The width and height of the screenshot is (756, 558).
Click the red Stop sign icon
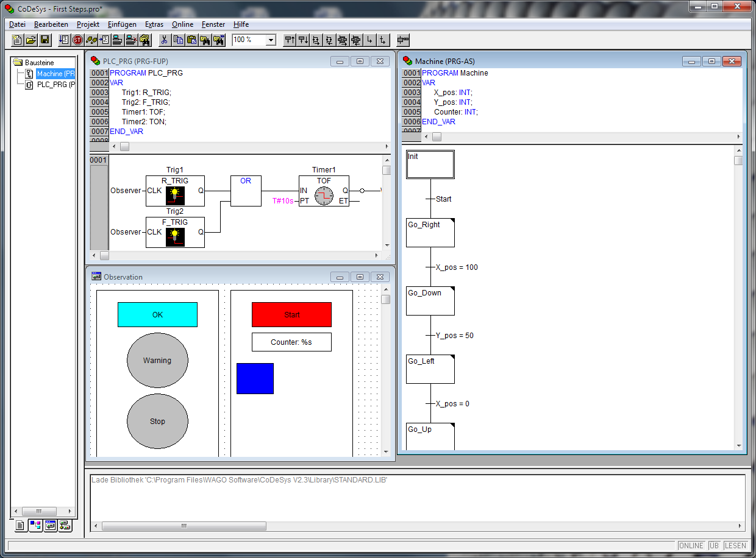pos(77,40)
